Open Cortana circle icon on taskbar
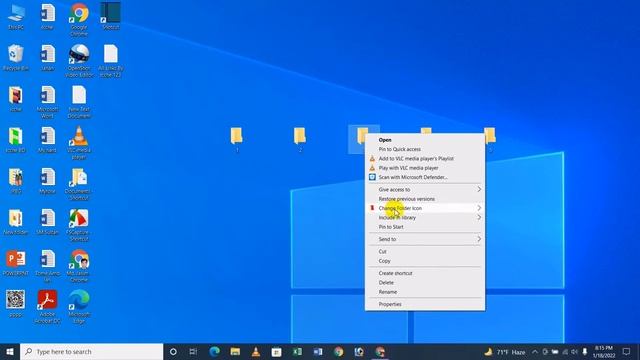Viewport: 640px width, 360px height. click(x=173, y=351)
